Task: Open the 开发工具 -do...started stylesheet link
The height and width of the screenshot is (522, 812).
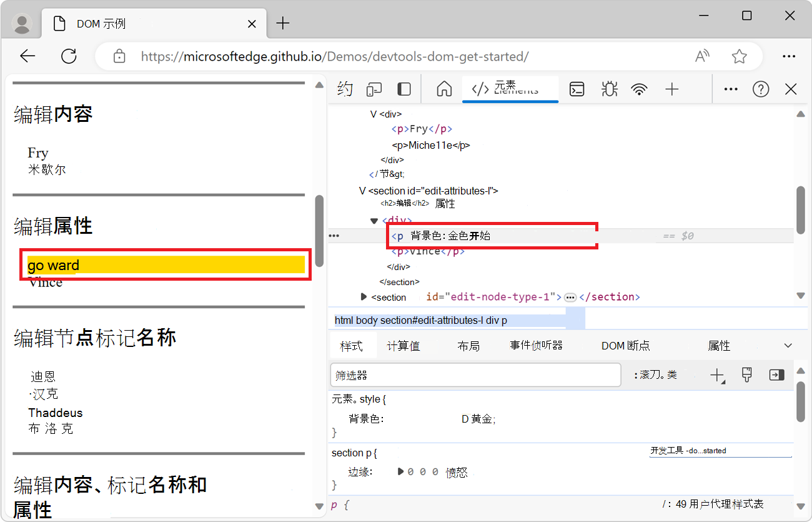Action: [x=688, y=450]
